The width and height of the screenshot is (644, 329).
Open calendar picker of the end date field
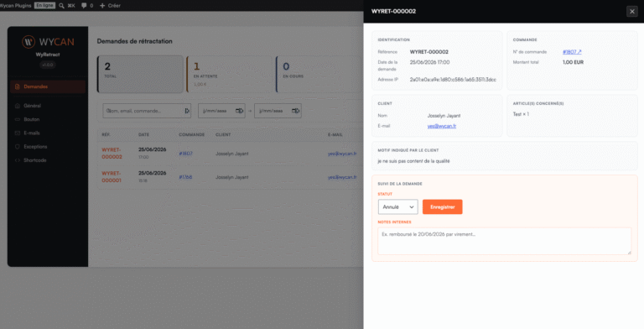(x=295, y=111)
